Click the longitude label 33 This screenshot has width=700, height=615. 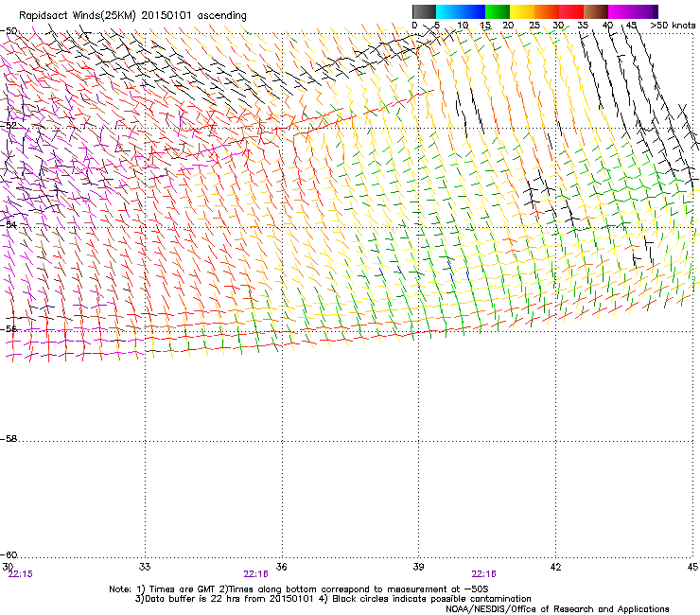click(x=145, y=567)
